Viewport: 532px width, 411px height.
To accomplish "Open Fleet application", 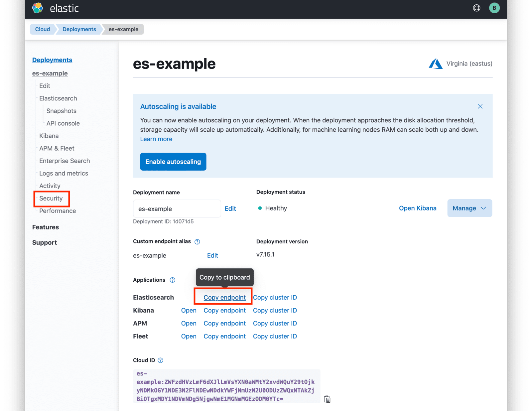I will [x=189, y=337].
